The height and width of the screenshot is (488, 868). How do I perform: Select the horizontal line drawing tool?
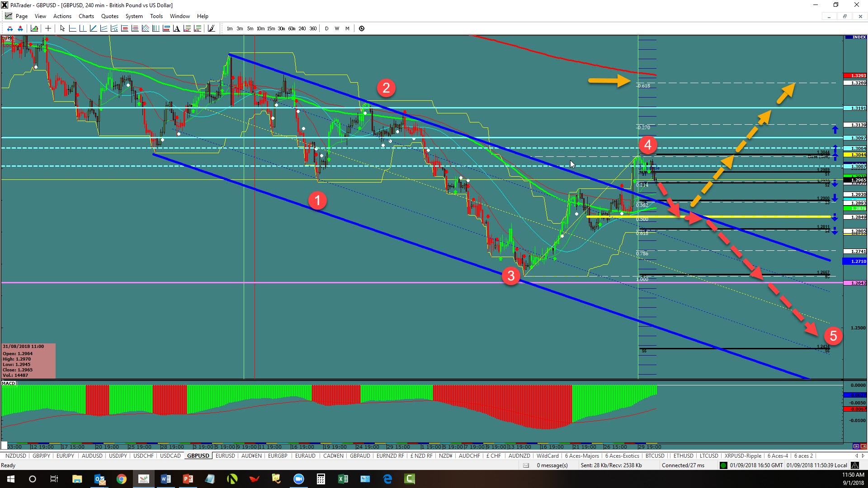(x=72, y=28)
